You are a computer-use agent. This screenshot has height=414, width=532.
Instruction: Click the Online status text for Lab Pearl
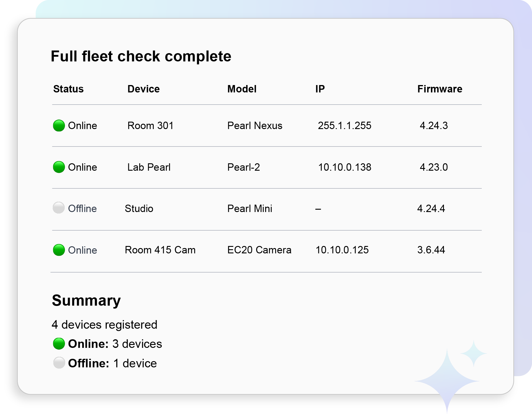tap(82, 167)
